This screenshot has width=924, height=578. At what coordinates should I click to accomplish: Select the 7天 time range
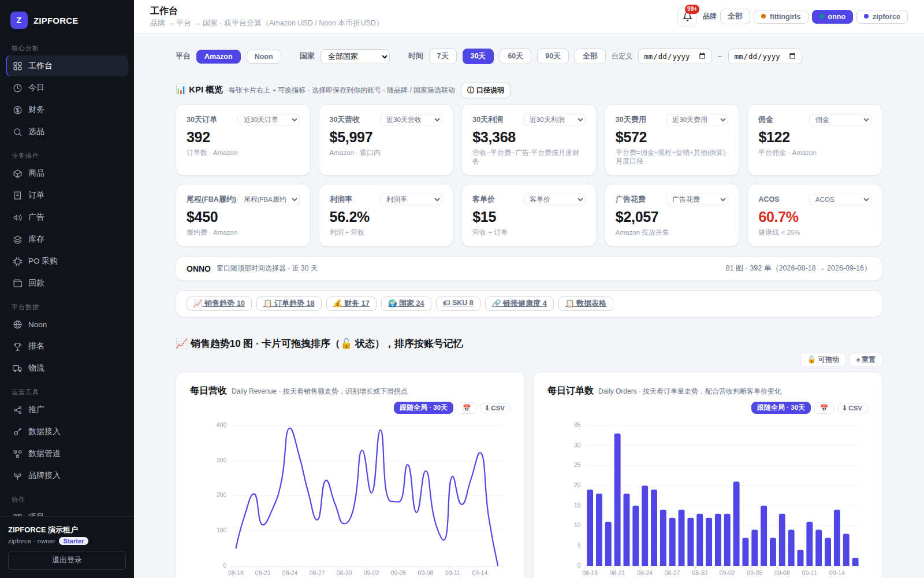pyautogui.click(x=443, y=56)
